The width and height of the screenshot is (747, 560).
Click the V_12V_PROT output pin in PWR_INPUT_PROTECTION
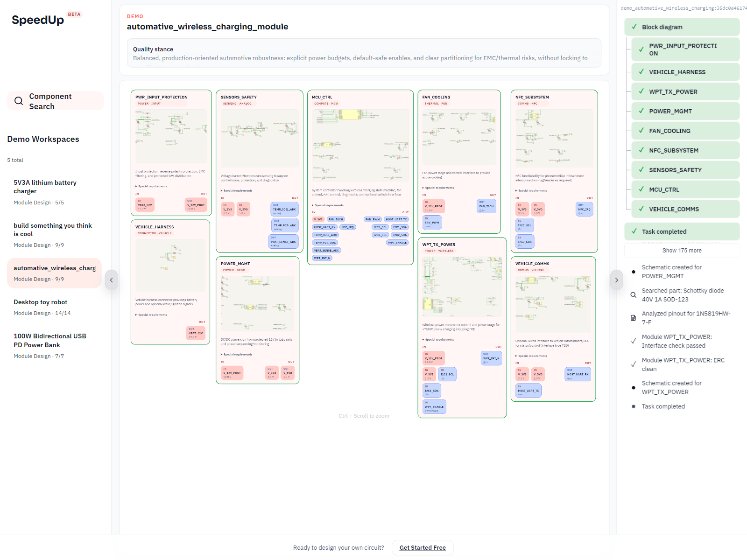point(196,205)
